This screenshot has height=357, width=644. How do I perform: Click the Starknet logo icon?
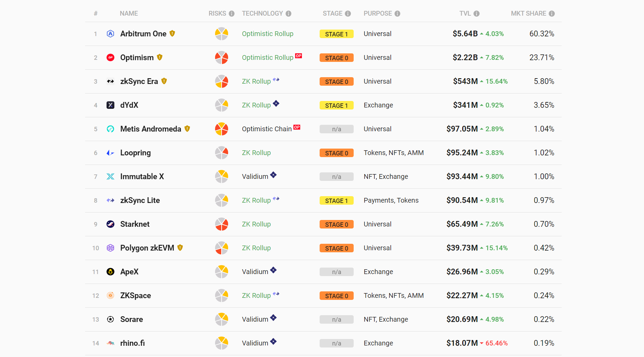[x=110, y=224]
